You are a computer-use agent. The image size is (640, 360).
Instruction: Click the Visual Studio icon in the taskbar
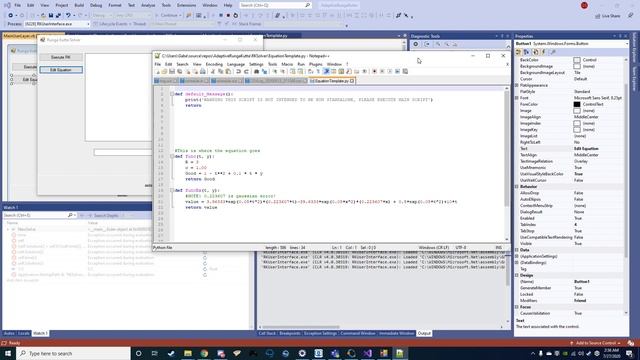367,353
